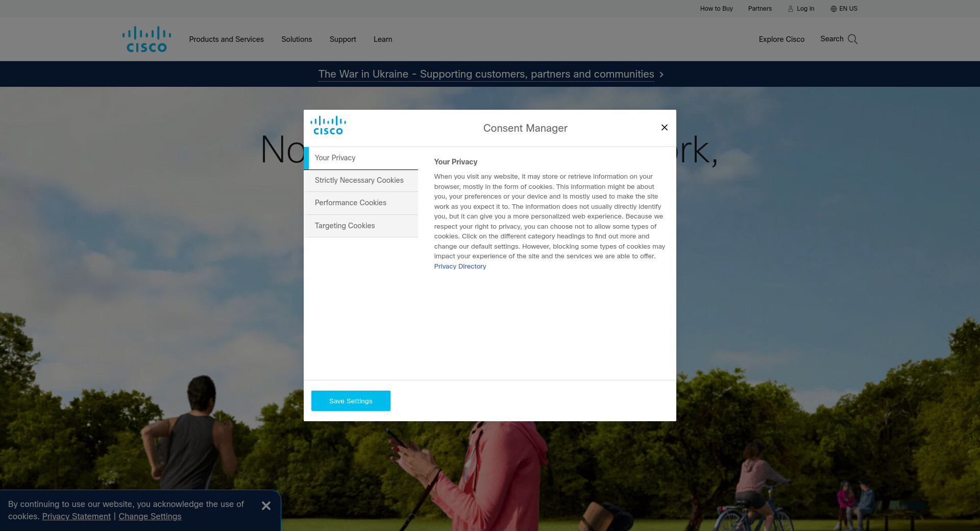Open the Products and Services menu
The height and width of the screenshot is (531, 980).
[x=227, y=39]
